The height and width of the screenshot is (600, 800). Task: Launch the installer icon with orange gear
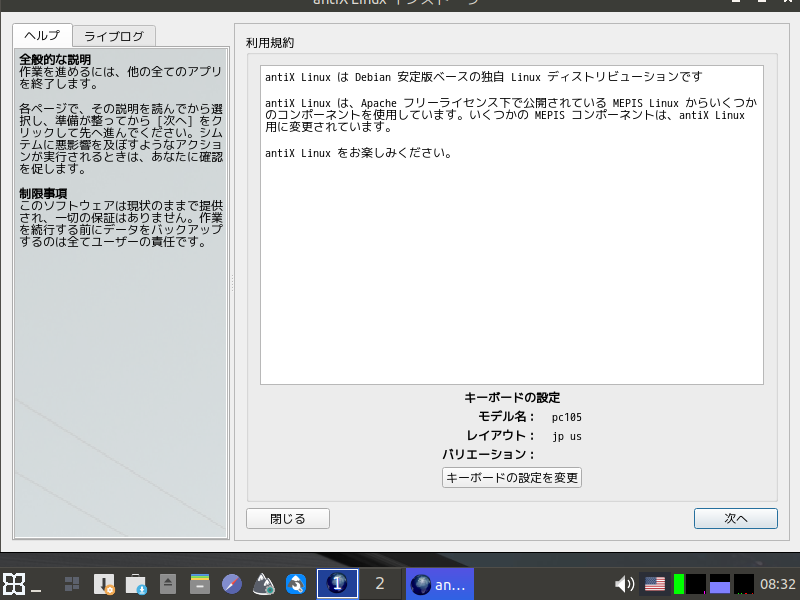click(104, 584)
